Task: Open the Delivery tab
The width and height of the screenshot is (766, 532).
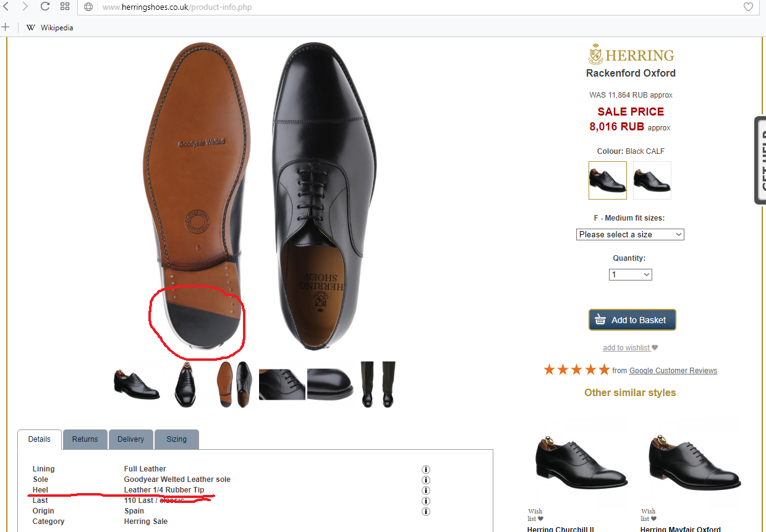Action: (130, 439)
